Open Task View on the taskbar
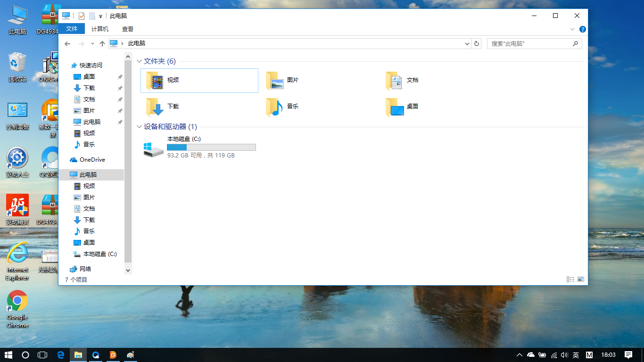Image resolution: width=644 pixels, height=362 pixels. point(42,355)
